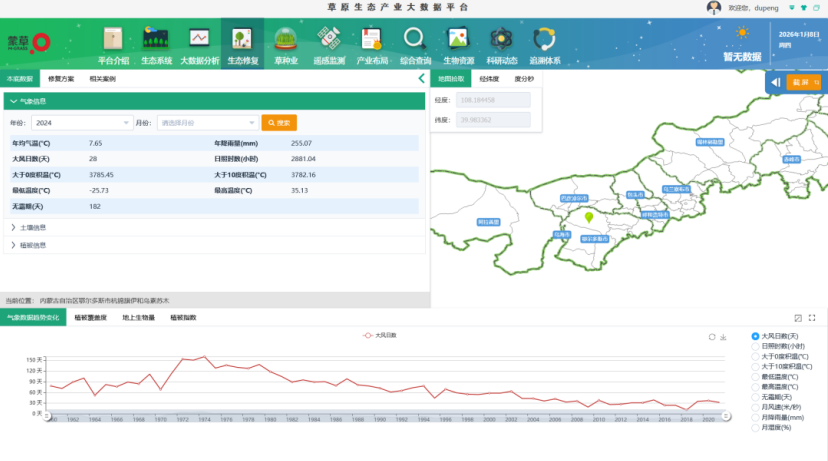The width and height of the screenshot is (828, 461).
Task: Open the 草种业 seed industry icon
Action: pos(285,39)
